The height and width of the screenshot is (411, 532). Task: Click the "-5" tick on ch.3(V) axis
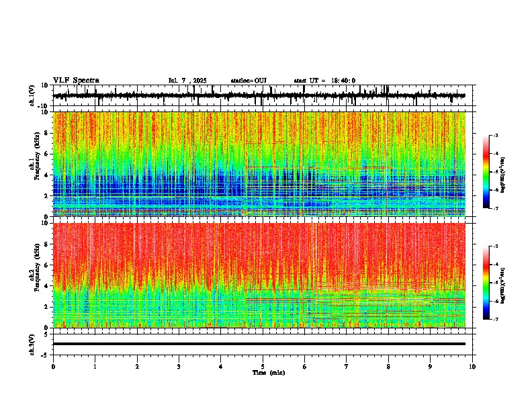(x=45, y=355)
